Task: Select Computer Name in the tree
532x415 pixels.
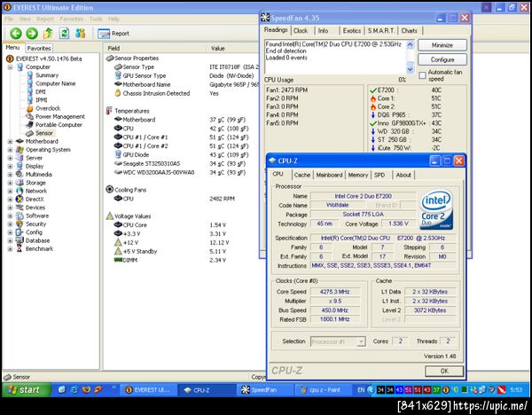Action: pos(55,83)
